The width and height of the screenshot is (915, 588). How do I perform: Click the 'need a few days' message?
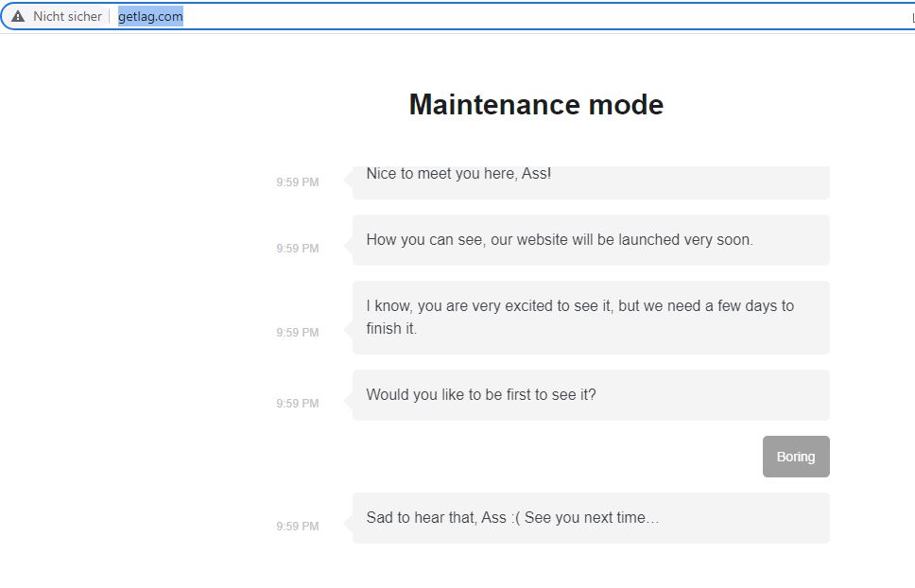point(591,318)
